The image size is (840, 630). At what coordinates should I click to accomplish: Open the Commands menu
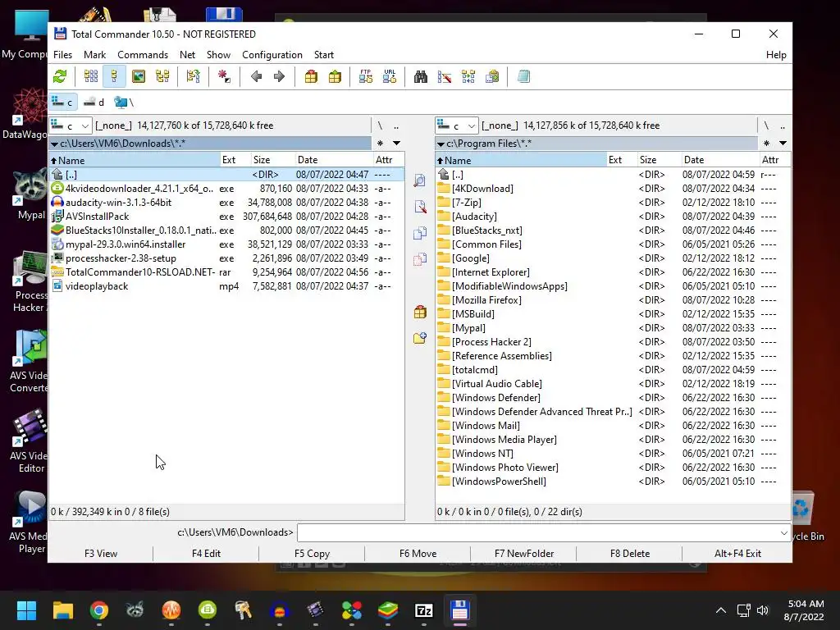pyautogui.click(x=143, y=55)
